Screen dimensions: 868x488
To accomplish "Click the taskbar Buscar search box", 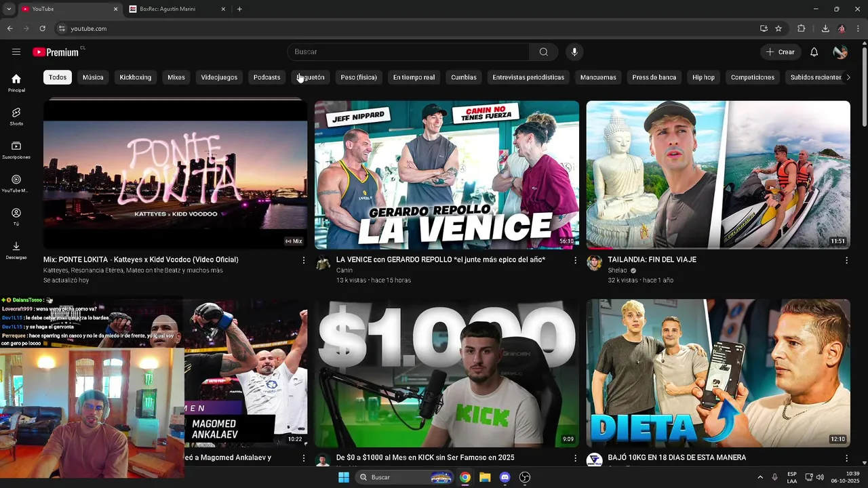I will pos(404,477).
